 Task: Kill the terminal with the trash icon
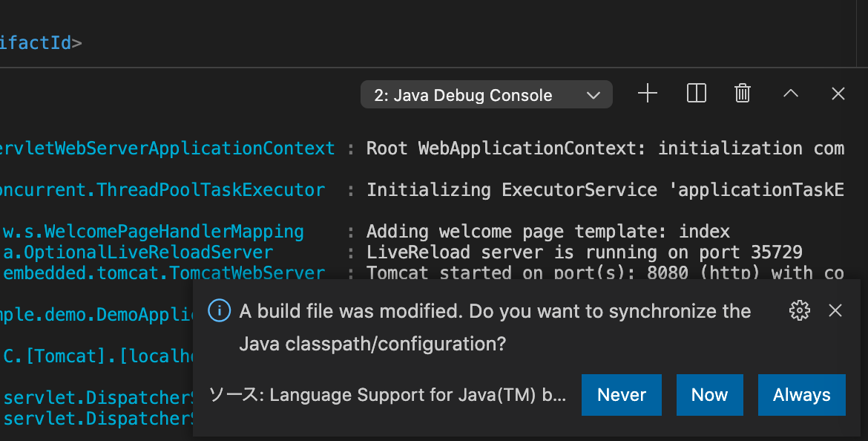point(743,94)
